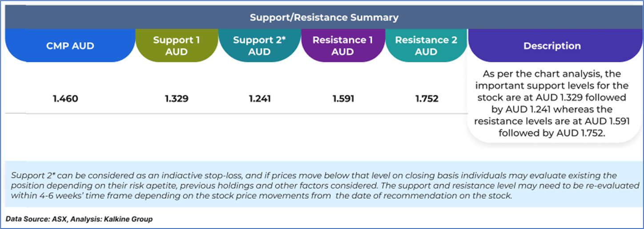Click the purple Resistance 1 AUD header
This screenshot has height=229, width=644.
pos(342,46)
